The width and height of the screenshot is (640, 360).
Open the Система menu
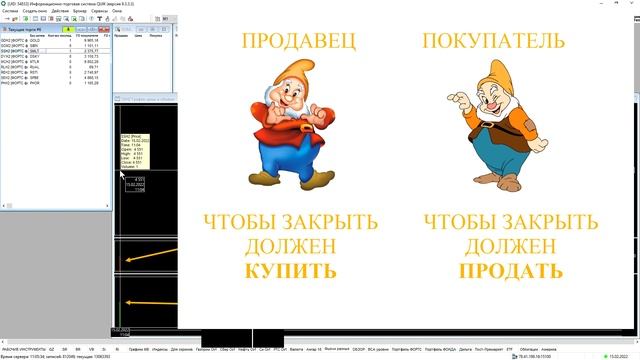[x=10, y=11]
